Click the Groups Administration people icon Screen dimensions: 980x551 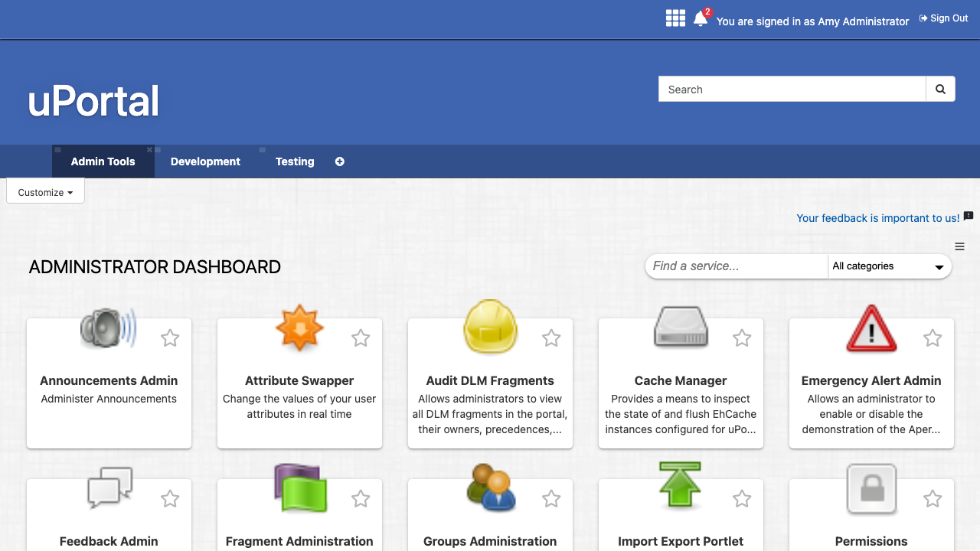pyautogui.click(x=490, y=487)
